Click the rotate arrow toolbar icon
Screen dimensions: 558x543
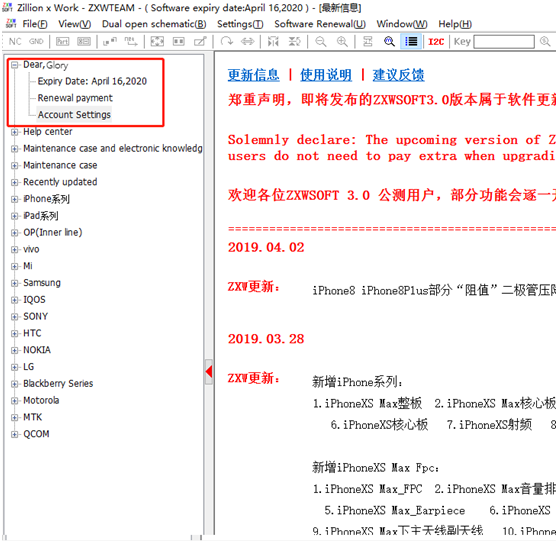tap(226, 42)
